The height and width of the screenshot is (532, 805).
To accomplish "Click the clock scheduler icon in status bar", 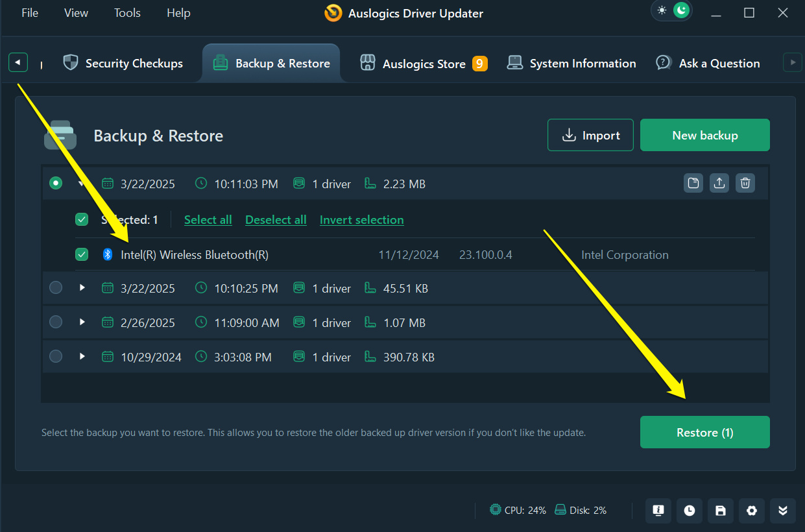I will 690,511.
